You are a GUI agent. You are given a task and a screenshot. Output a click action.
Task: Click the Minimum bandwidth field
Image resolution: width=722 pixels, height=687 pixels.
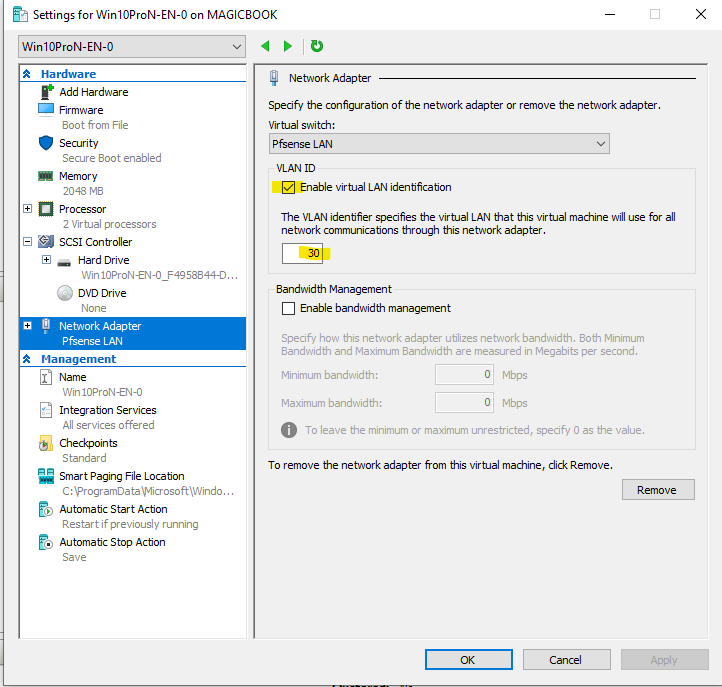[464, 374]
